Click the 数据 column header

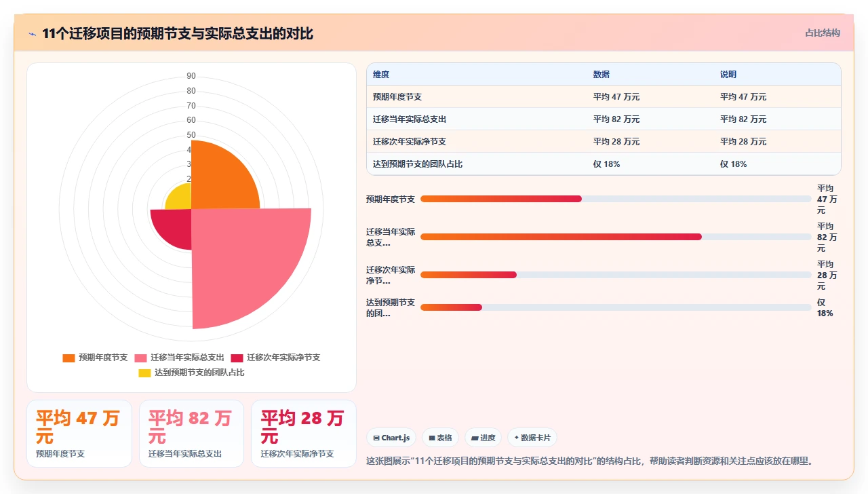(601, 75)
